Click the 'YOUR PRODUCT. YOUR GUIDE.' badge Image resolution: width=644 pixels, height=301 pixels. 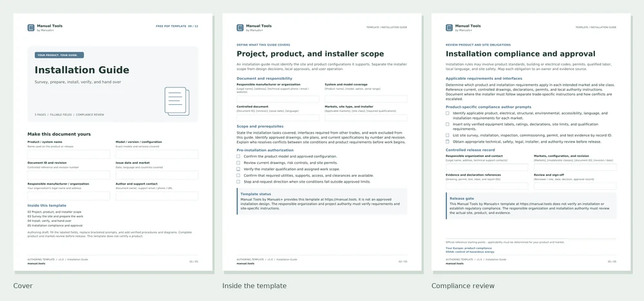[59, 55]
